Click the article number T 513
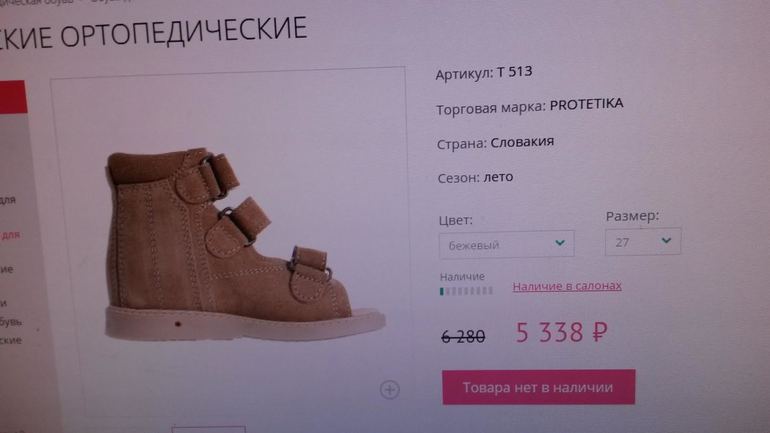Screen dimensions: 770x433 point(514,72)
